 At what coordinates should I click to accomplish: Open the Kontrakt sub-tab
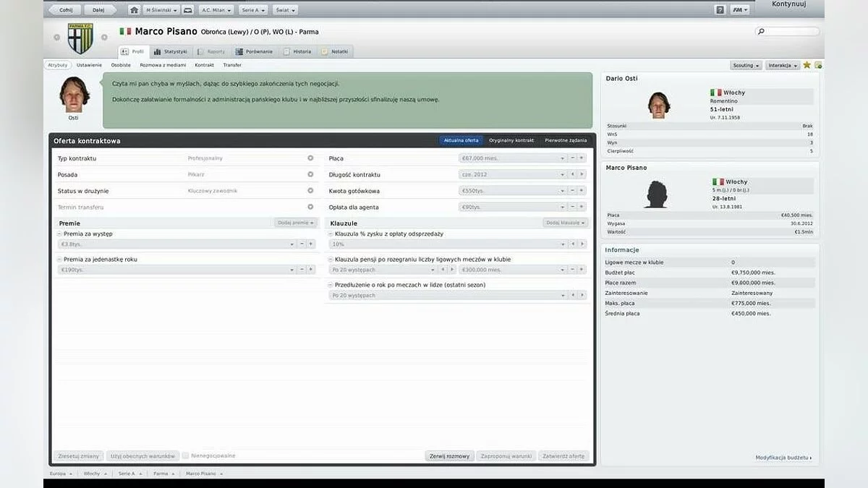205,65
